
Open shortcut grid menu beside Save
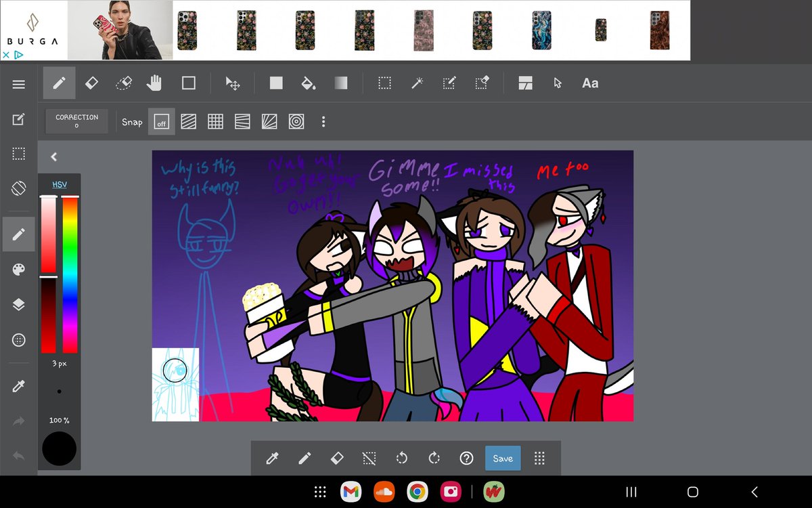click(x=539, y=459)
